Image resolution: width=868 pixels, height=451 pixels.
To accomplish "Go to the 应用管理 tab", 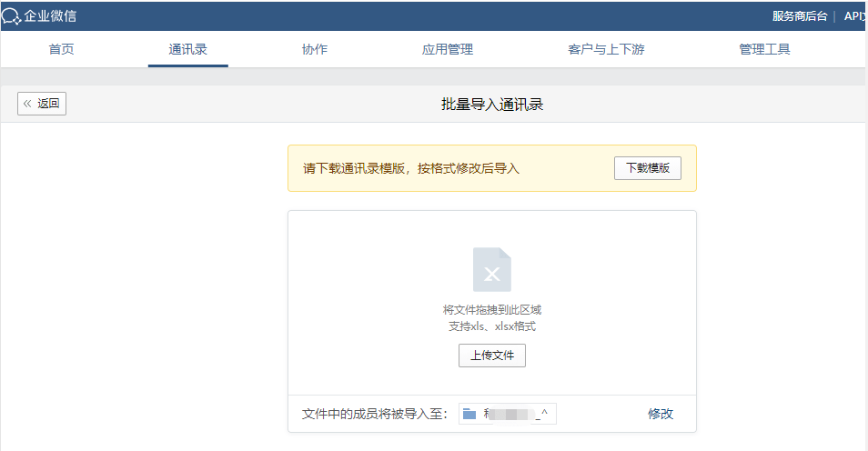I will pos(448,49).
